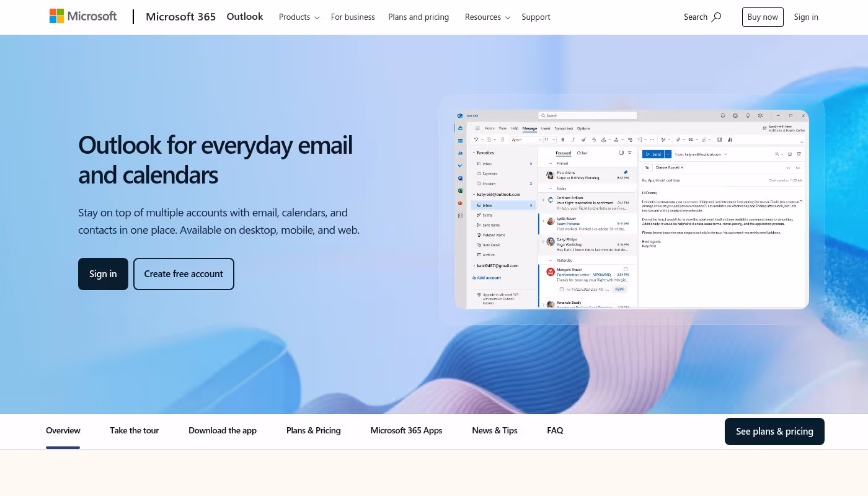
Task: Click the RSVP button on the Margie's Travel email
Action: coord(619,289)
